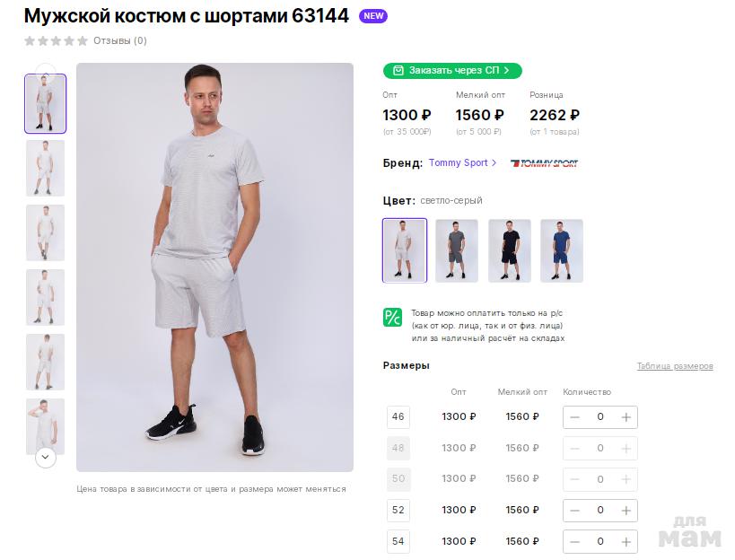This screenshot has width=735, height=560.
Task: Select size 46 box
Action: coord(398,416)
